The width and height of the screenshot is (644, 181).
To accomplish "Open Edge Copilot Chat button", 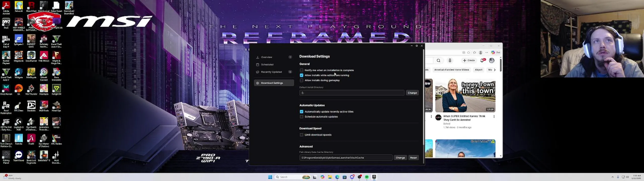I will pyautogui.click(x=496, y=53).
